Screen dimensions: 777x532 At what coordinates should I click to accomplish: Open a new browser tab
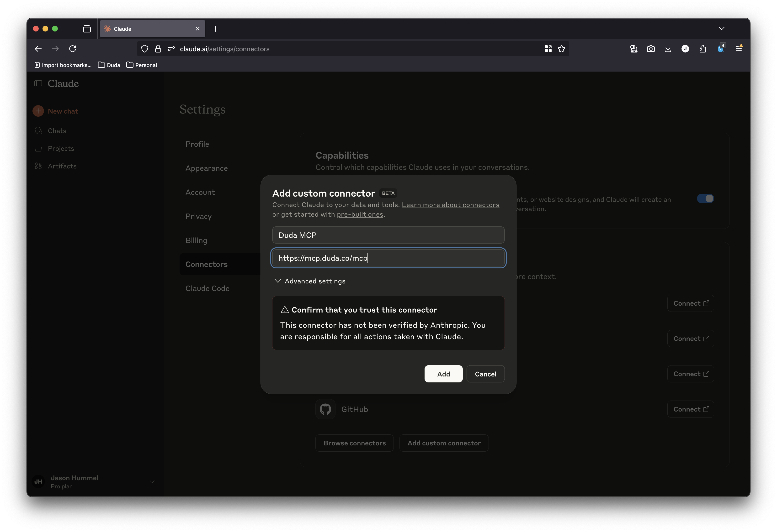(216, 29)
